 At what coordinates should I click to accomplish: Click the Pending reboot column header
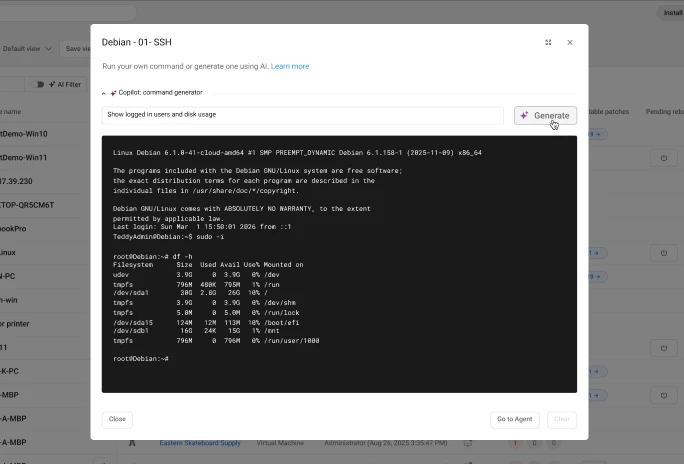coord(664,112)
